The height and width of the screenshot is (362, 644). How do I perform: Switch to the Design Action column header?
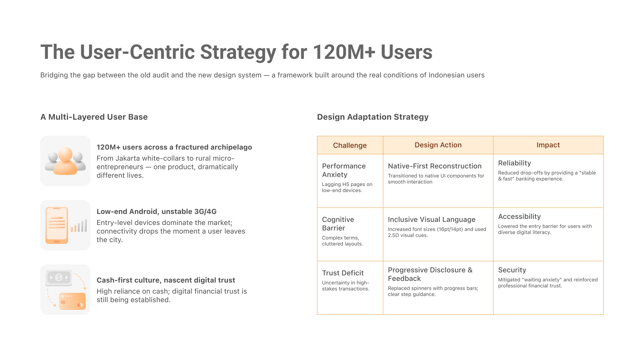coord(438,145)
